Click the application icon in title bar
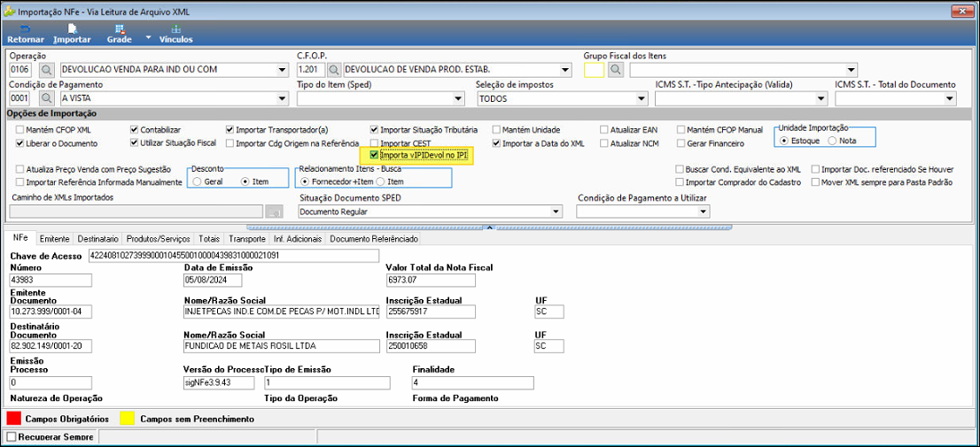Viewport: 980px width, 447px height. pos(10,12)
